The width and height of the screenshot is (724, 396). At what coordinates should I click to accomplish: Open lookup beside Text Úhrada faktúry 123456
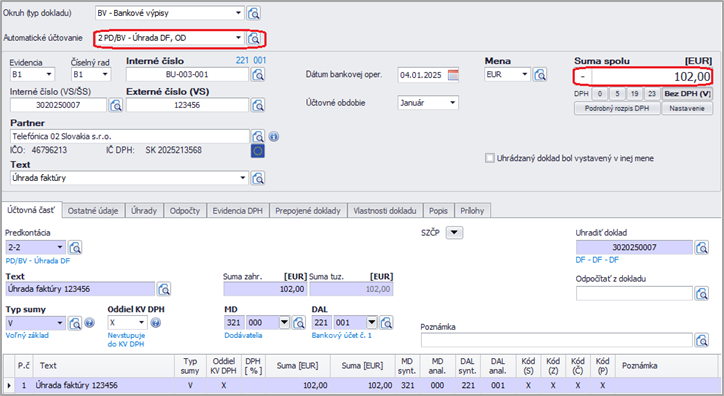pos(163,289)
